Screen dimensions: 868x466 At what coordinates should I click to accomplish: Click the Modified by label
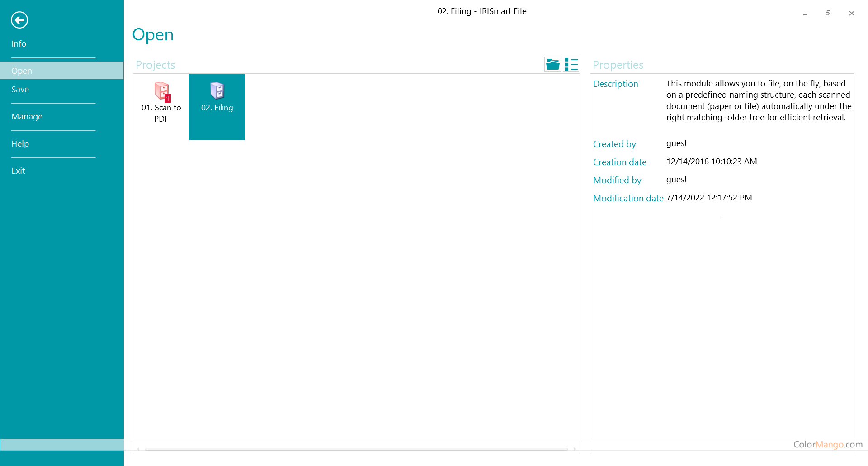tap(617, 180)
